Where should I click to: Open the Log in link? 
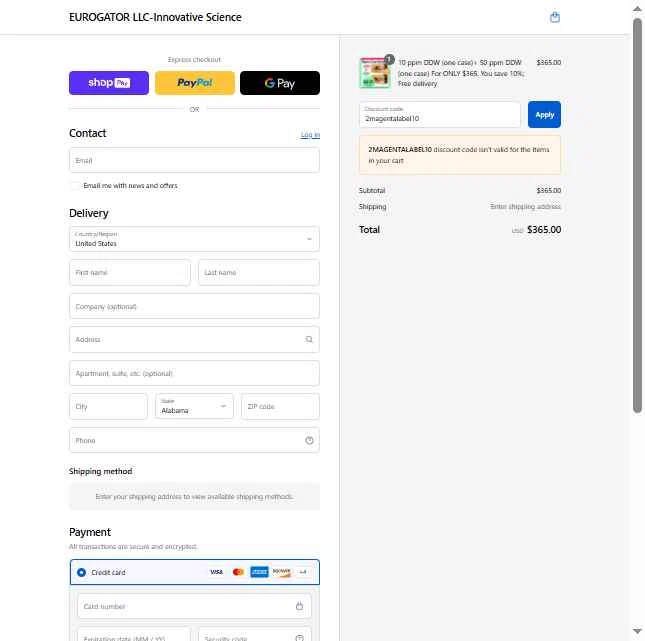click(310, 135)
